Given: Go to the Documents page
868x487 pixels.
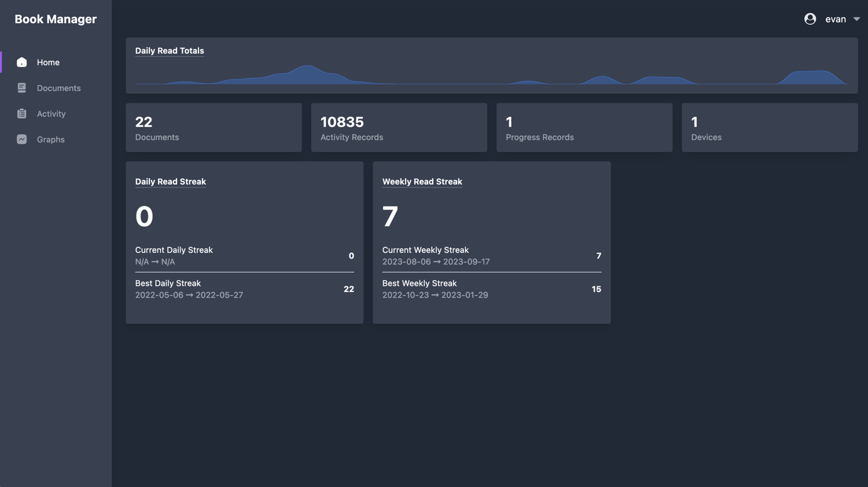Looking at the screenshot, I should click(x=58, y=88).
